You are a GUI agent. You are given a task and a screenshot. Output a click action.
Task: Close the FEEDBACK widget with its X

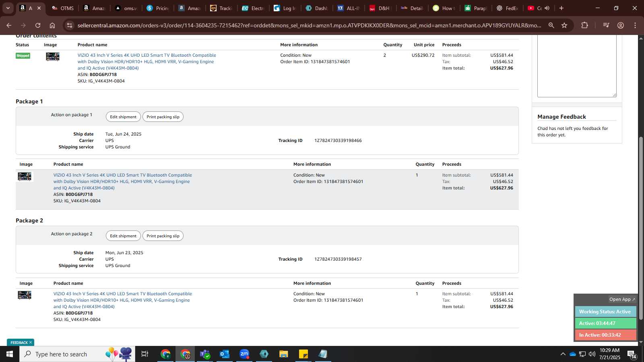tap(31, 343)
